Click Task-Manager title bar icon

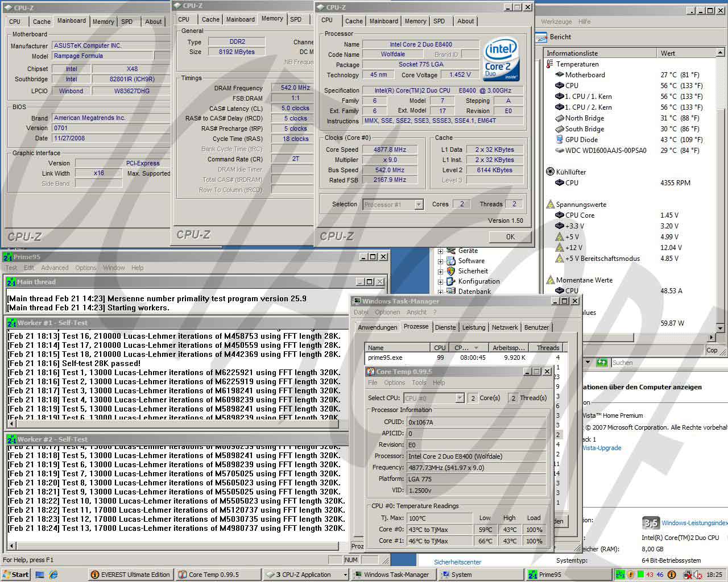point(357,301)
